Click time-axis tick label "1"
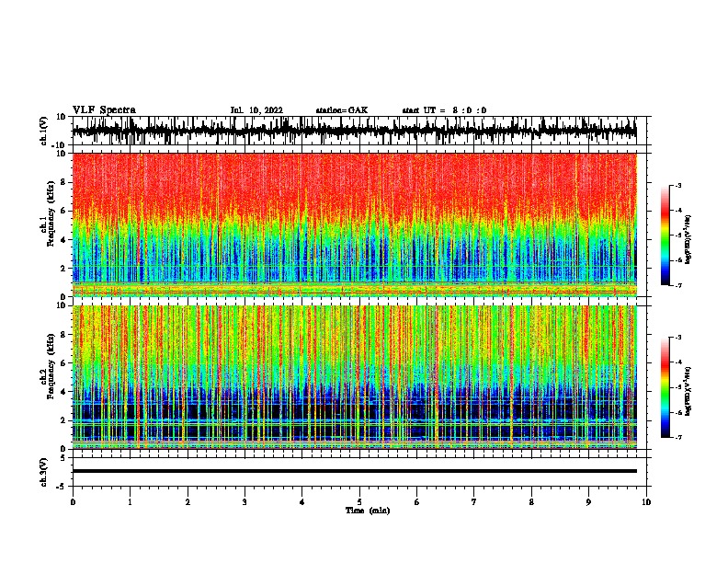Image resolution: width=728 pixels, height=563 pixels. point(130,502)
